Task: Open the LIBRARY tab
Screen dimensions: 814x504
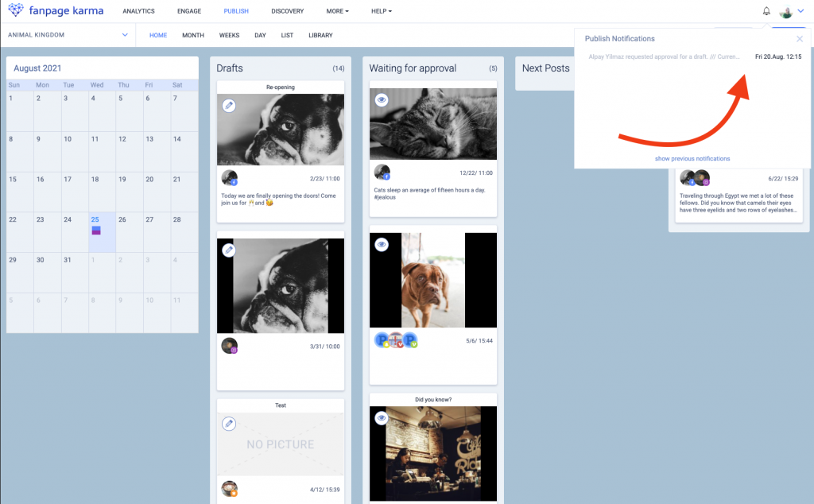Action: (x=320, y=35)
